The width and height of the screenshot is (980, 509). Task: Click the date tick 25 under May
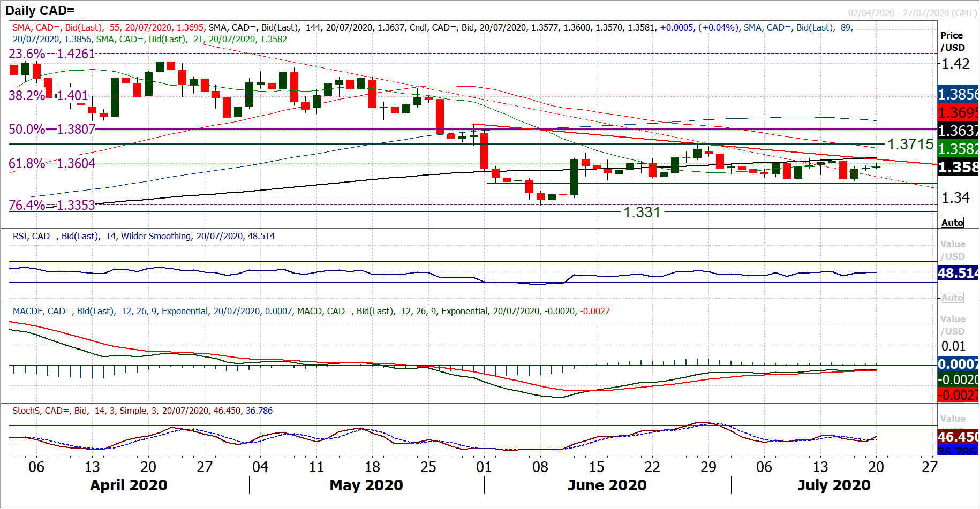pos(428,467)
